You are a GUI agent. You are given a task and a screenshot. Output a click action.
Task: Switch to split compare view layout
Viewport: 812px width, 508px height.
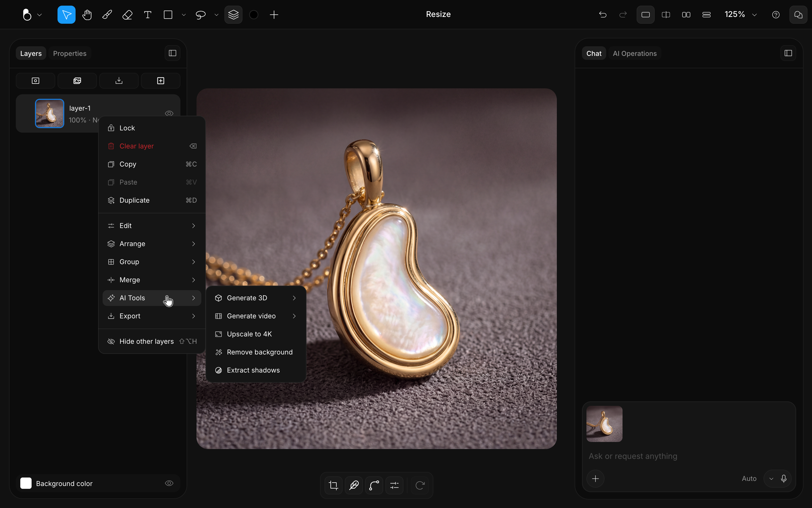click(666, 15)
